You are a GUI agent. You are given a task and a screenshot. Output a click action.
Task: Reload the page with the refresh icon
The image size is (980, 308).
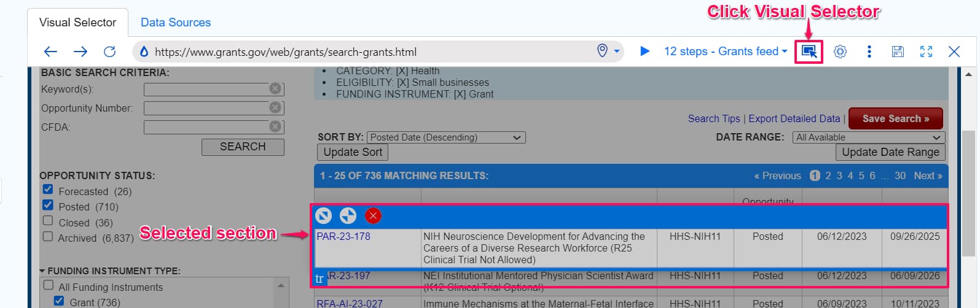pos(109,52)
